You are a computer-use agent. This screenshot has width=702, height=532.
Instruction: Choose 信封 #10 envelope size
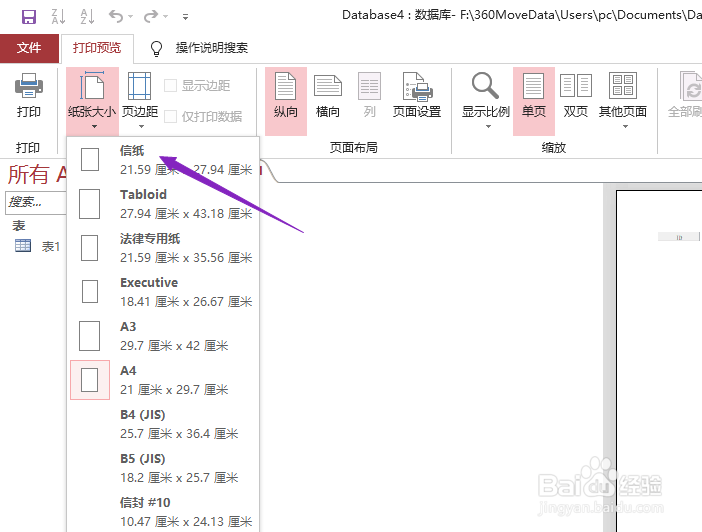coord(164,511)
